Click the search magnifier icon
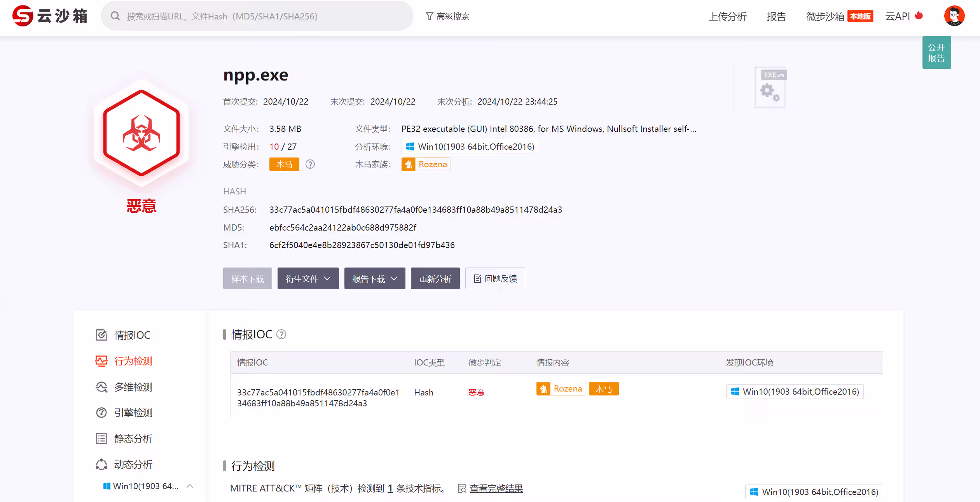This screenshot has height=502, width=980. pos(115,16)
